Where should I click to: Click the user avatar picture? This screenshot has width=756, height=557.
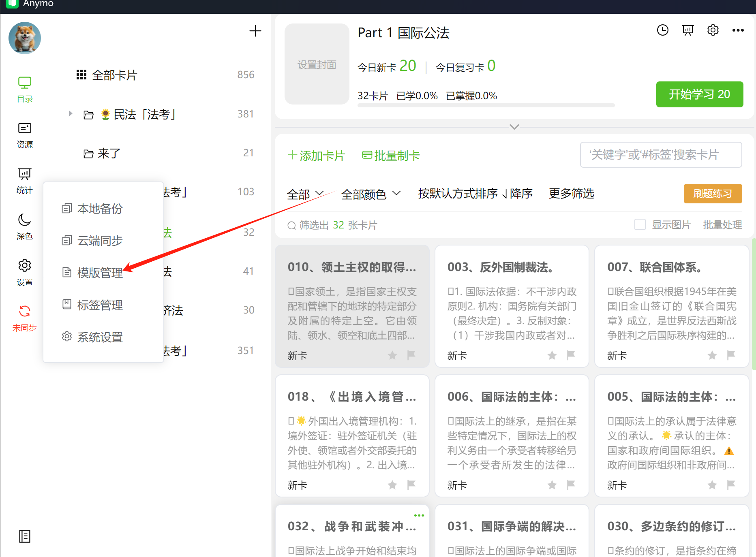click(25, 38)
